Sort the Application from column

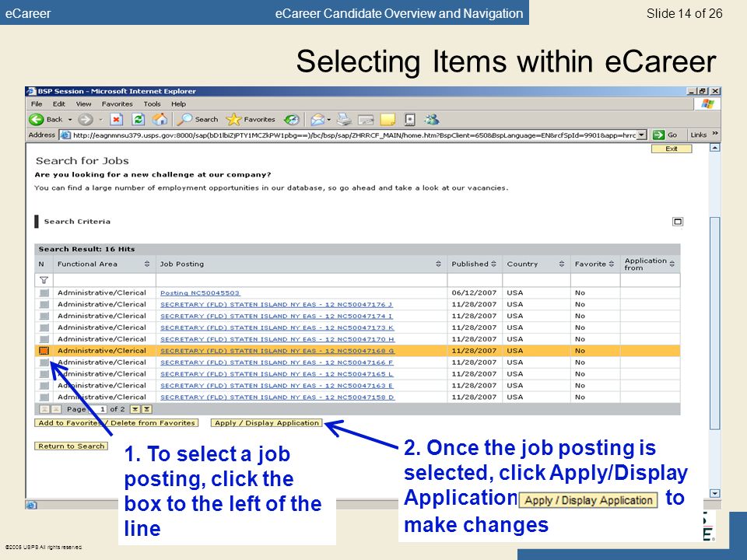pos(672,264)
